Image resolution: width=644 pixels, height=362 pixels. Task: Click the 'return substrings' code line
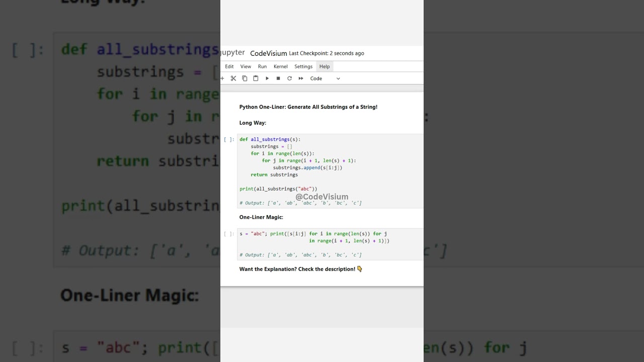click(274, 175)
